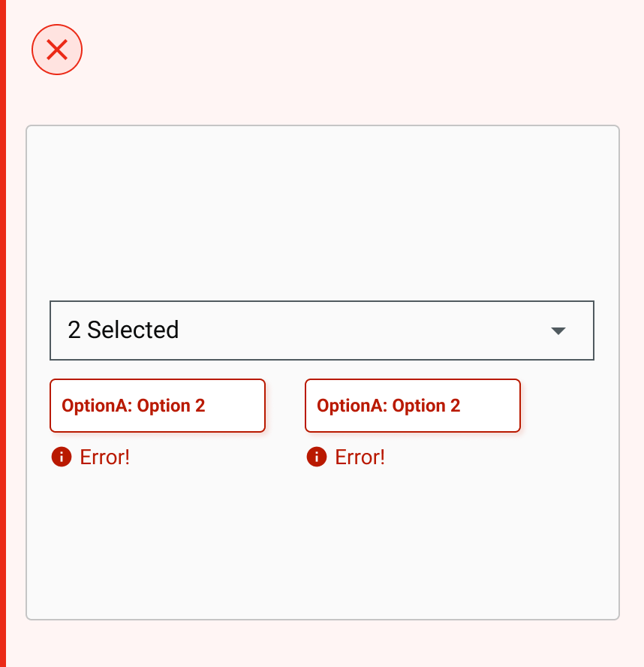This screenshot has width=644, height=667.
Task: Click the '2 Selected' text label
Action: [123, 330]
